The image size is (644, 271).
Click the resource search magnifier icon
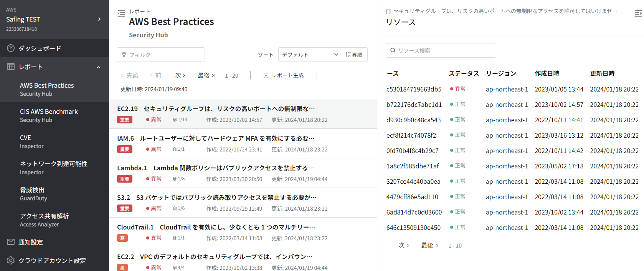point(393,50)
